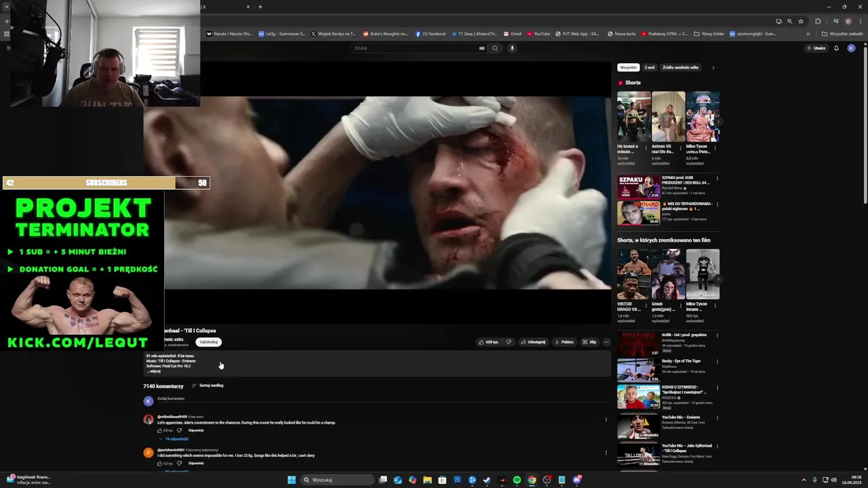
Task: Open Chrome three-dot menu
Action: pyautogui.click(x=860, y=21)
